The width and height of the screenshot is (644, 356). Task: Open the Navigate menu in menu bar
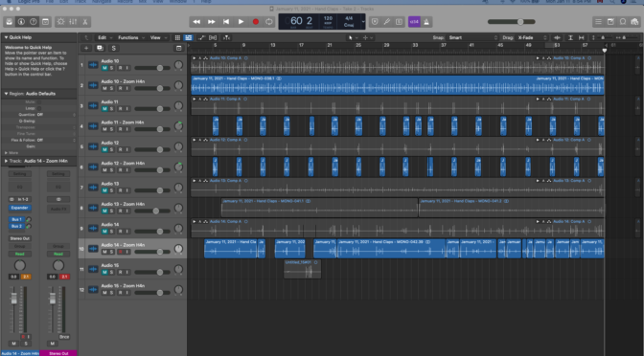pos(102,2)
